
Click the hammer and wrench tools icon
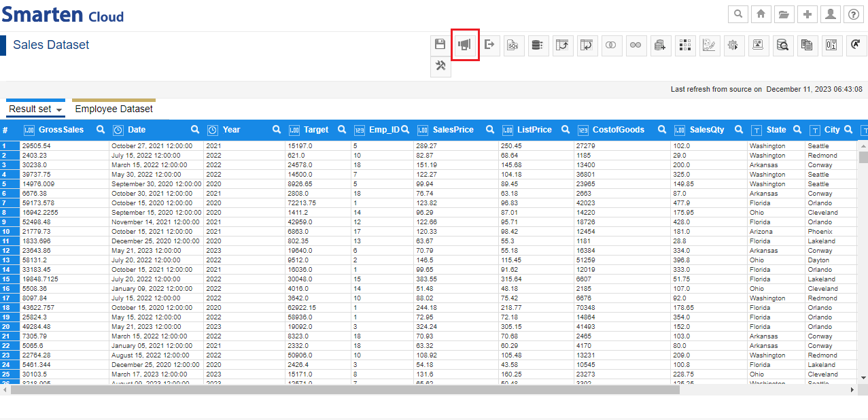(x=440, y=67)
